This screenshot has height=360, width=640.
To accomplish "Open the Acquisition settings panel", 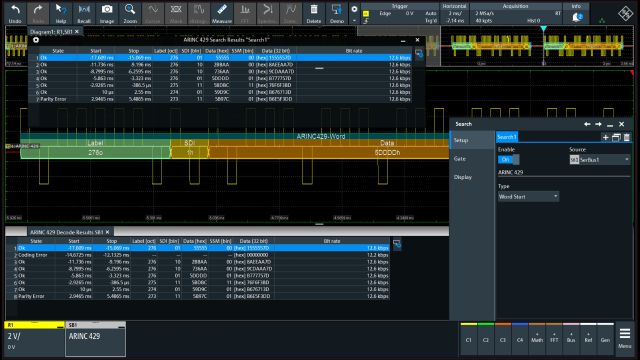I will [516, 13].
